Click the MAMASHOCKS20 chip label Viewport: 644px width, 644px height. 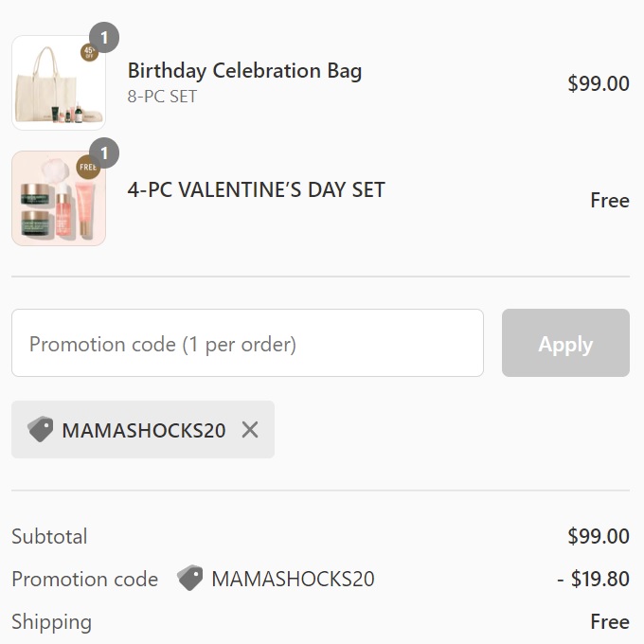[x=143, y=430]
